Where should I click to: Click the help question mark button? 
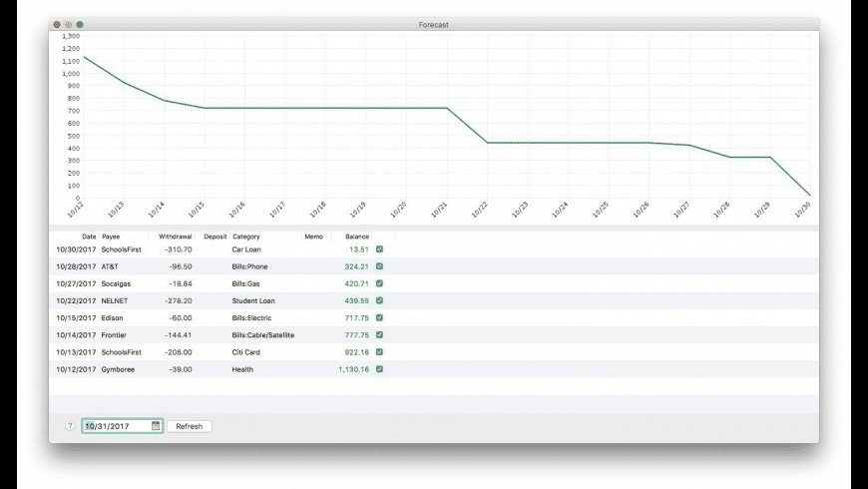[x=70, y=426]
